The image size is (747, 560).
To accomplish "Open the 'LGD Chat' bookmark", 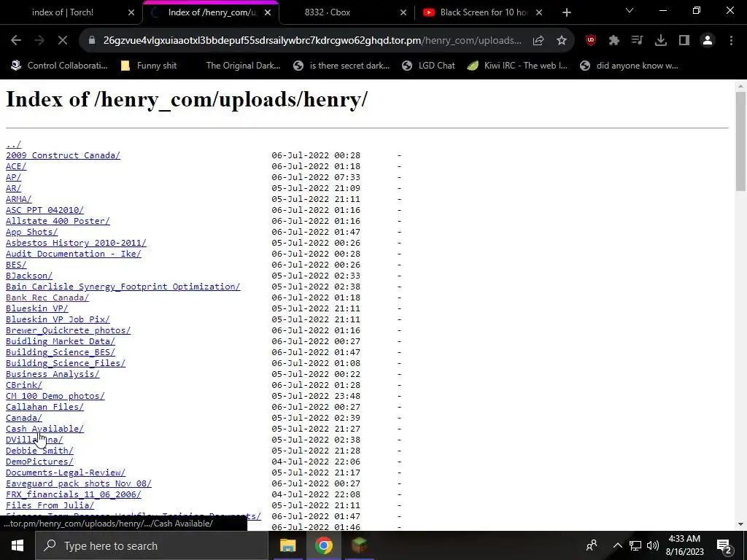I will point(428,66).
